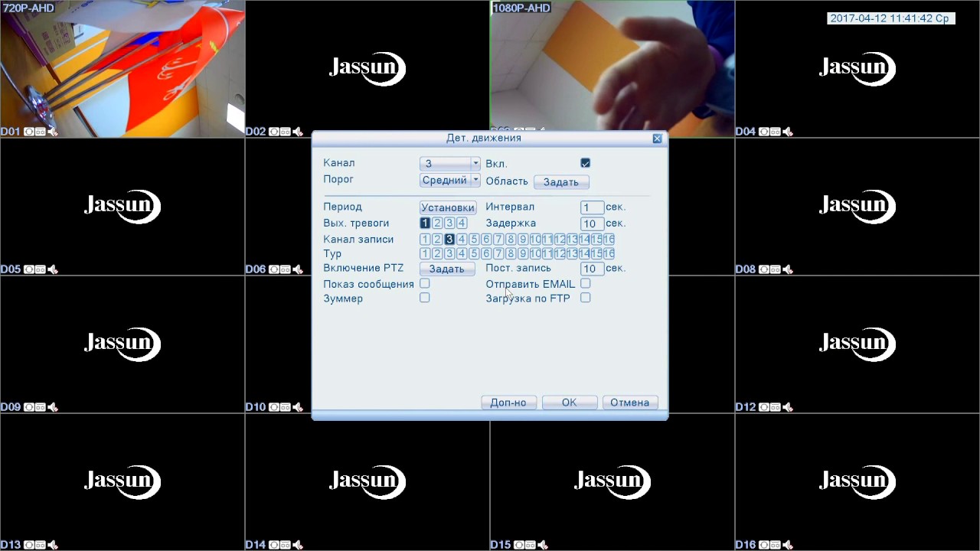Check the Отправить EMAIL option

click(586, 283)
